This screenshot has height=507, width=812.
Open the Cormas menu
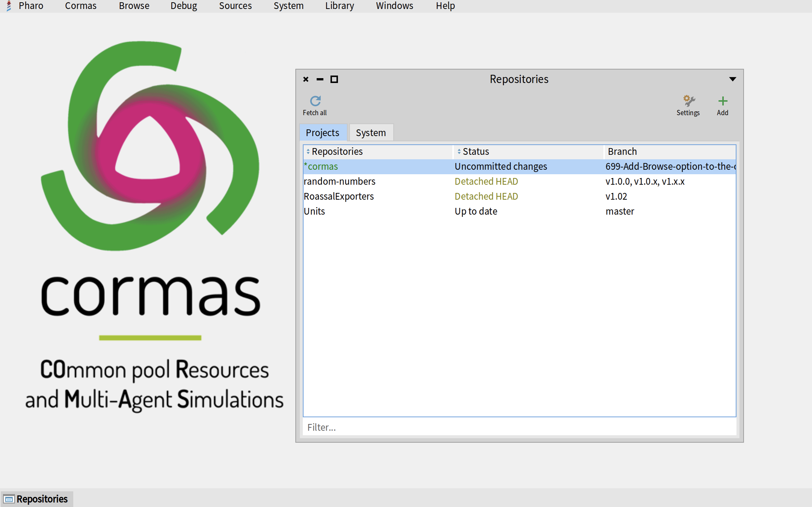[80, 6]
